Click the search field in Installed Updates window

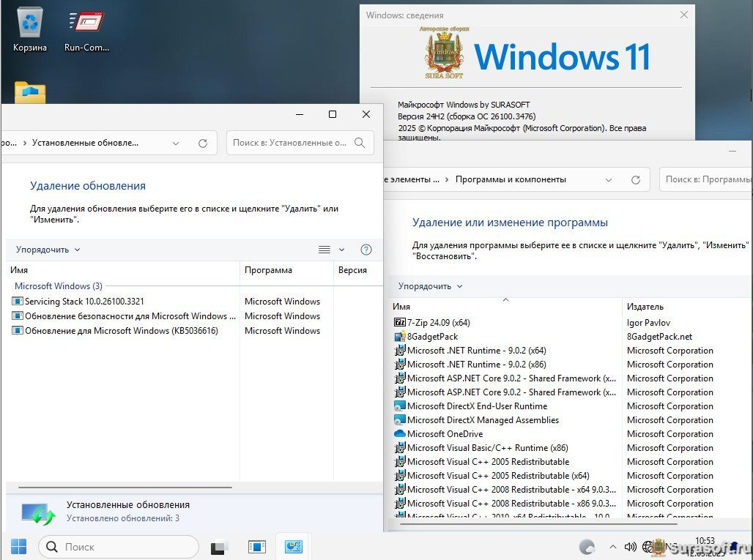pos(300,143)
